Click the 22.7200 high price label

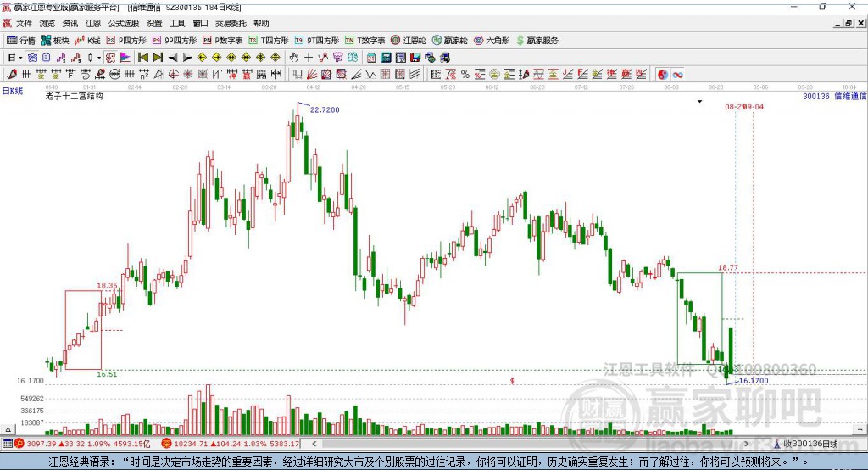click(325, 109)
